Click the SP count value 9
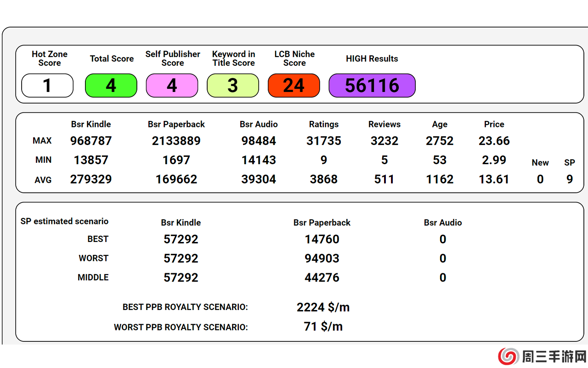The height and width of the screenshot is (368, 588). [x=570, y=179]
